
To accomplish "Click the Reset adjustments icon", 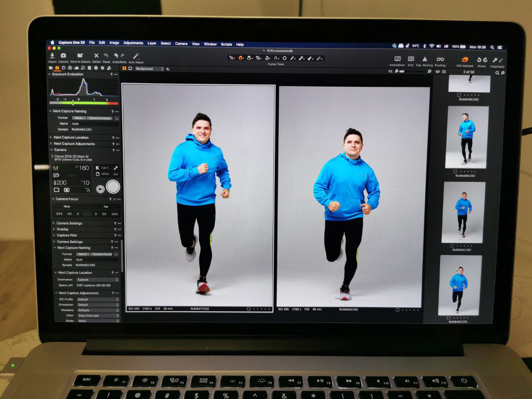I will click(x=106, y=55).
